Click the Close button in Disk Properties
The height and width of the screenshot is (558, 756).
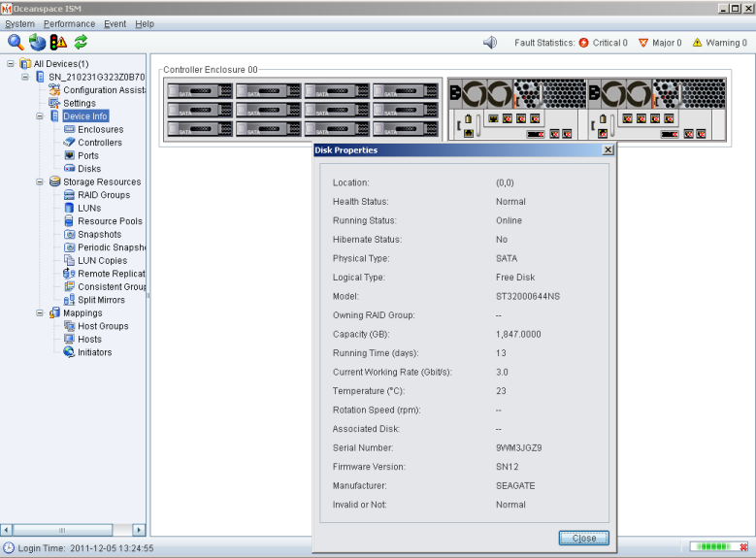point(584,538)
